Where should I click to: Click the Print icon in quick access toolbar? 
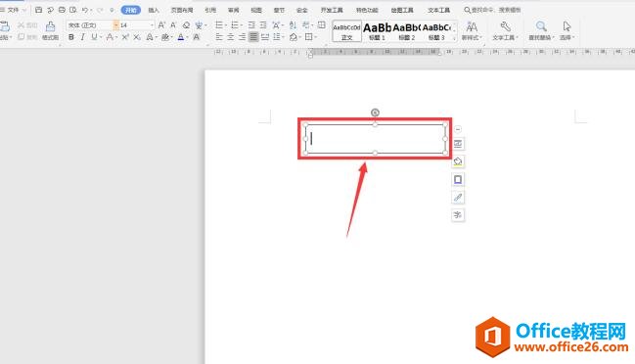62,10
